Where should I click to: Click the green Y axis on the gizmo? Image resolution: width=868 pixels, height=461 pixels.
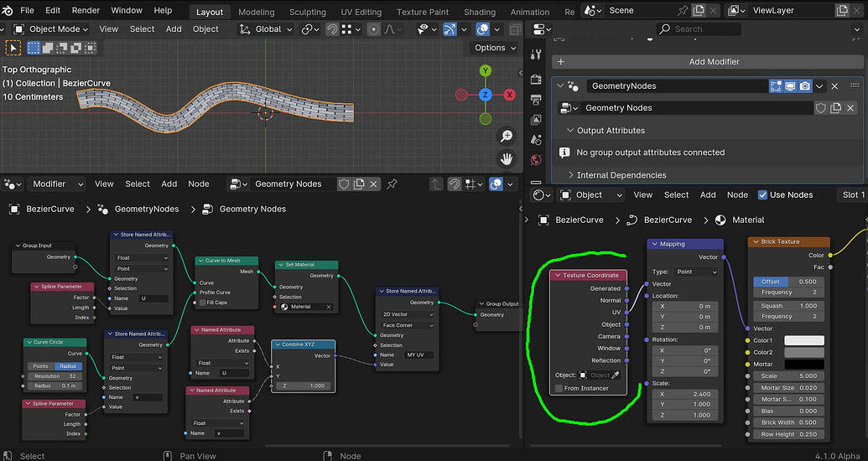(486, 70)
